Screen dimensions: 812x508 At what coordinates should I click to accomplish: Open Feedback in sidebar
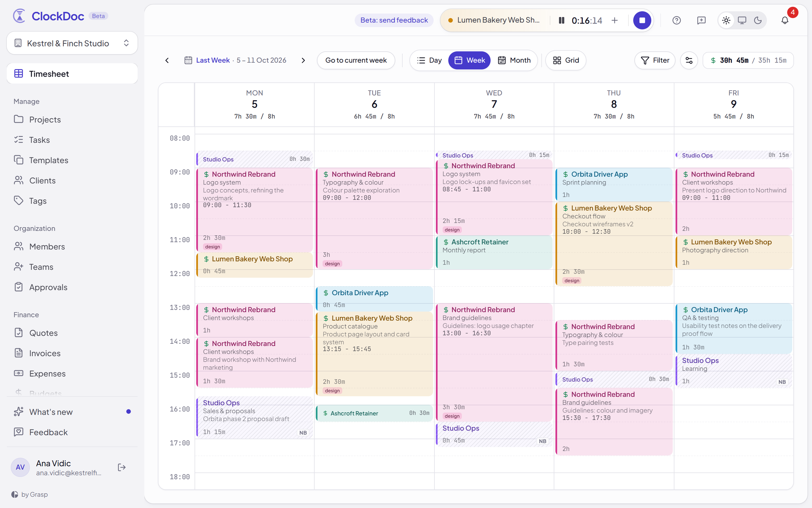pyautogui.click(x=72, y=432)
